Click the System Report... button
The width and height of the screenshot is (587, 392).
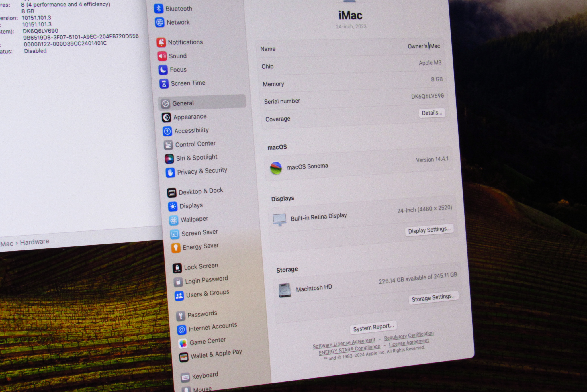click(373, 327)
